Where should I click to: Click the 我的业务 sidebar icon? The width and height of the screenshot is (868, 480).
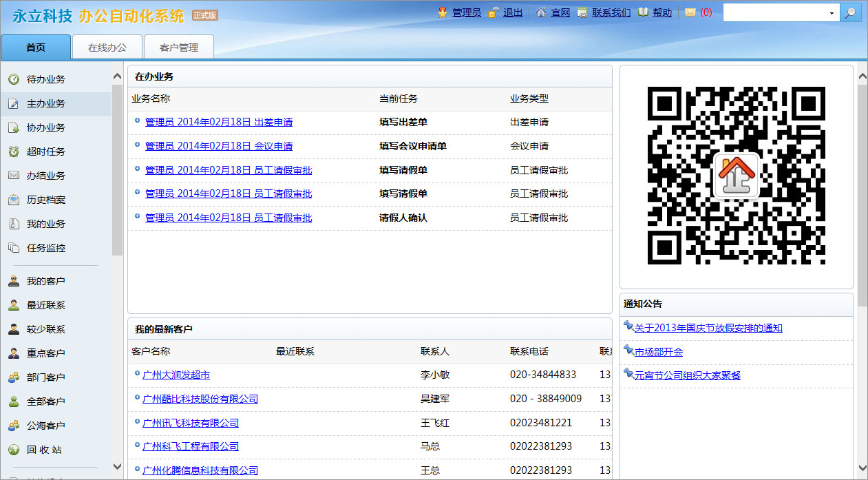[x=14, y=224]
